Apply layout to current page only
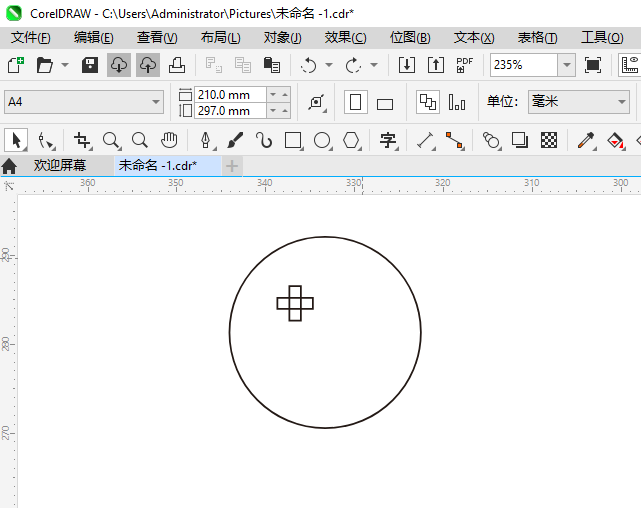This screenshot has height=508, width=641. 457,102
